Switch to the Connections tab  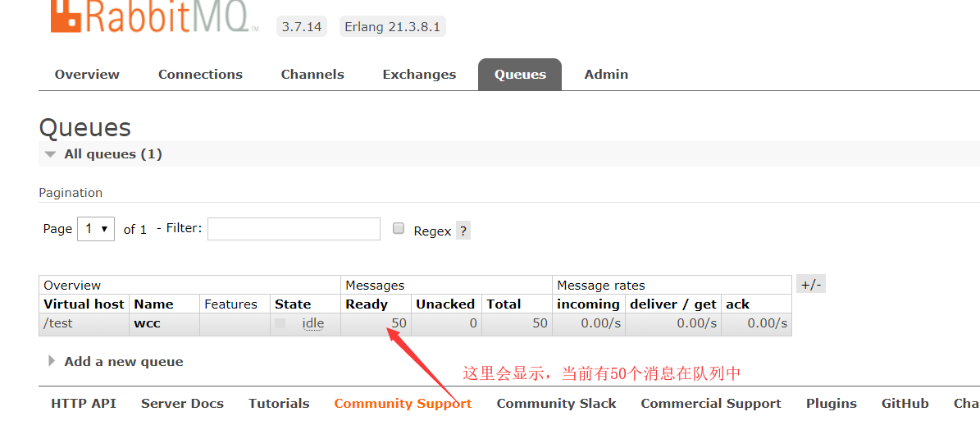[200, 75]
